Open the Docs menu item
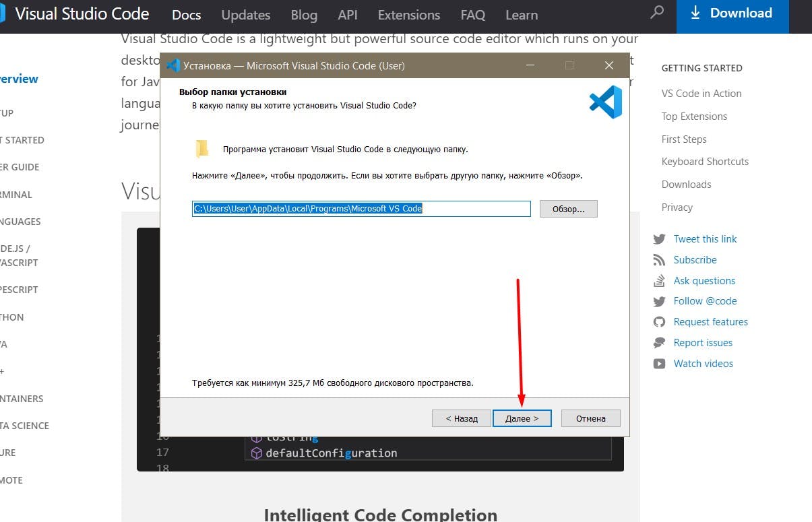Screen dimensions: 812x522 [x=186, y=15]
